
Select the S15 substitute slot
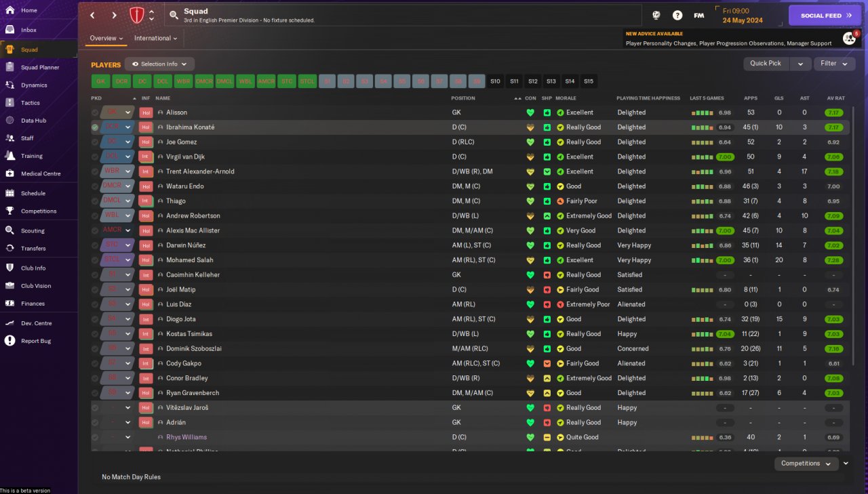pyautogui.click(x=589, y=81)
